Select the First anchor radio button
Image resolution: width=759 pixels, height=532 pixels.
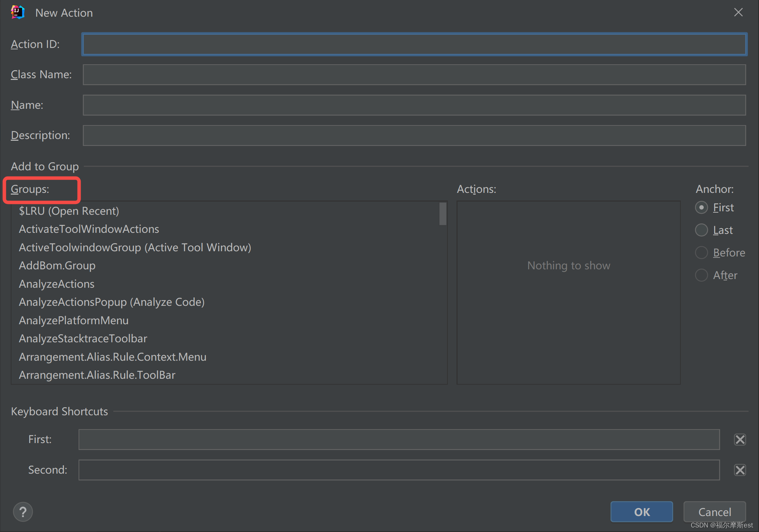tap(701, 207)
